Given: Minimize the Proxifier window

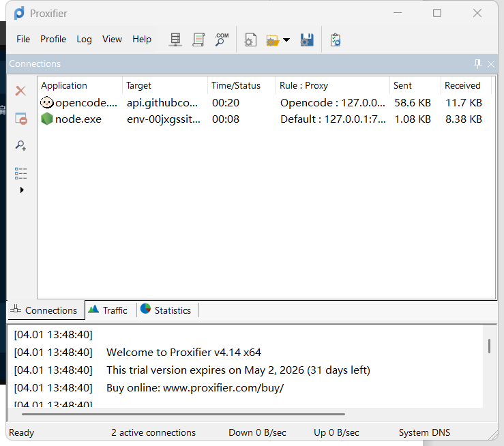Looking at the screenshot, I should (x=398, y=13).
